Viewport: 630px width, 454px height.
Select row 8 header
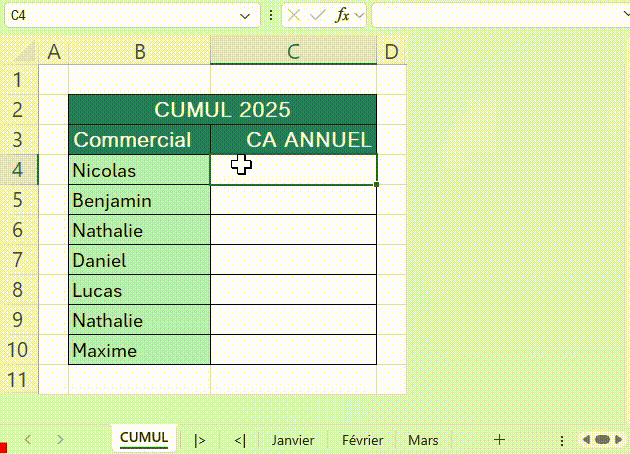tap(18, 290)
